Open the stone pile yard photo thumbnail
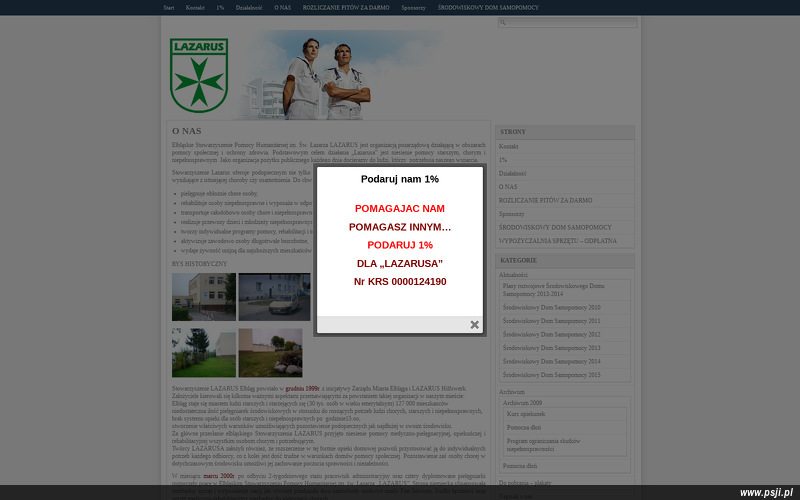Viewport: 800px width, 500px height. tap(270, 353)
